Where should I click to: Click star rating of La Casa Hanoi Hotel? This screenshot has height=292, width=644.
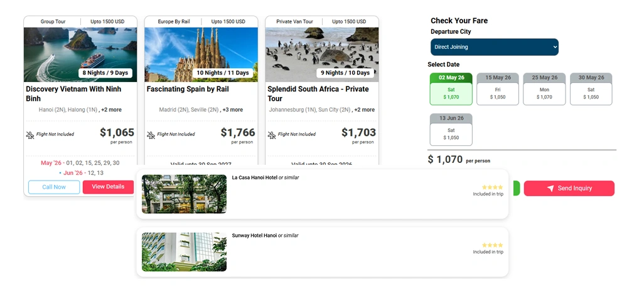(492, 187)
